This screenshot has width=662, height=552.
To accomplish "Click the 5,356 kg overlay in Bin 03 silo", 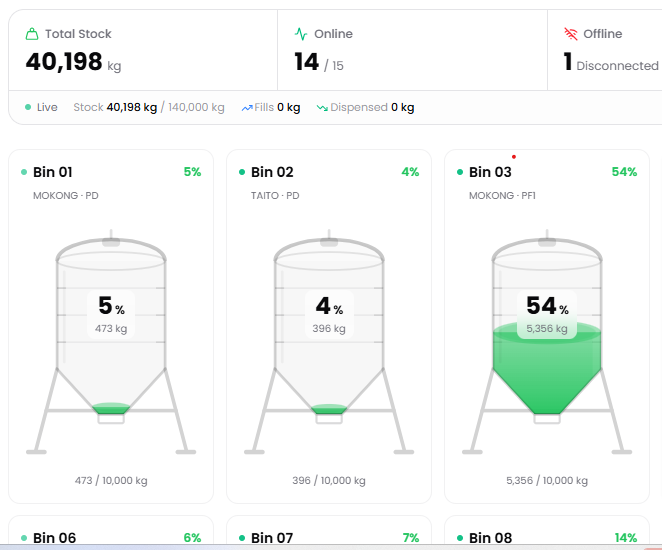I will click(x=547, y=329).
